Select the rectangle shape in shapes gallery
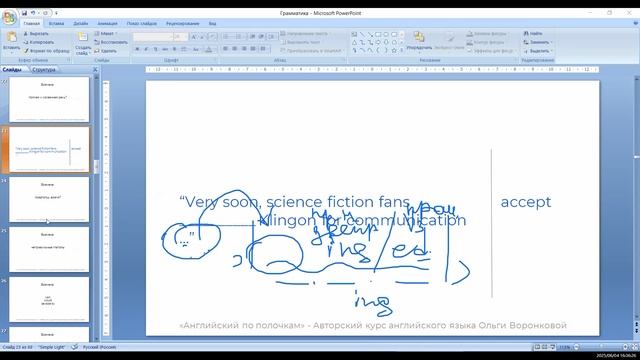The width and height of the screenshot is (640, 360). [x=378, y=34]
